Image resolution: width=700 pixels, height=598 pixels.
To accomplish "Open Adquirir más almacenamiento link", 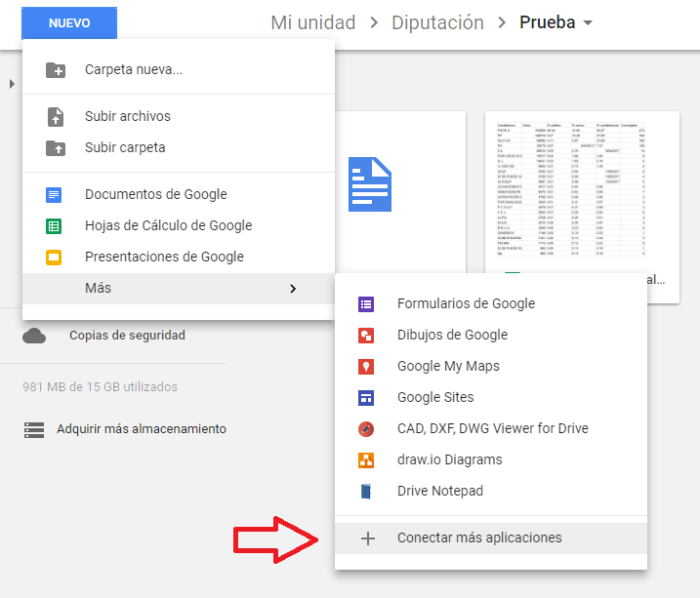I will 141,429.
